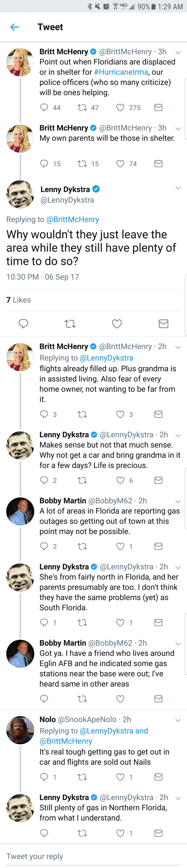Like the 'flights already filled up' reply
This screenshot has height=868, width=187.
click(x=120, y=414)
